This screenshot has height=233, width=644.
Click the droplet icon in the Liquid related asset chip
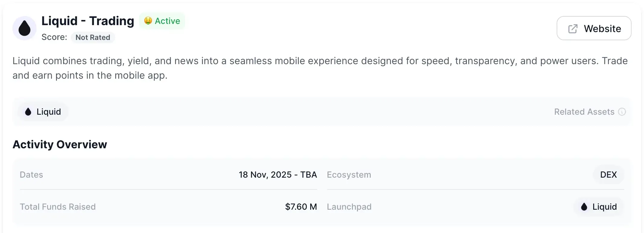point(28,112)
